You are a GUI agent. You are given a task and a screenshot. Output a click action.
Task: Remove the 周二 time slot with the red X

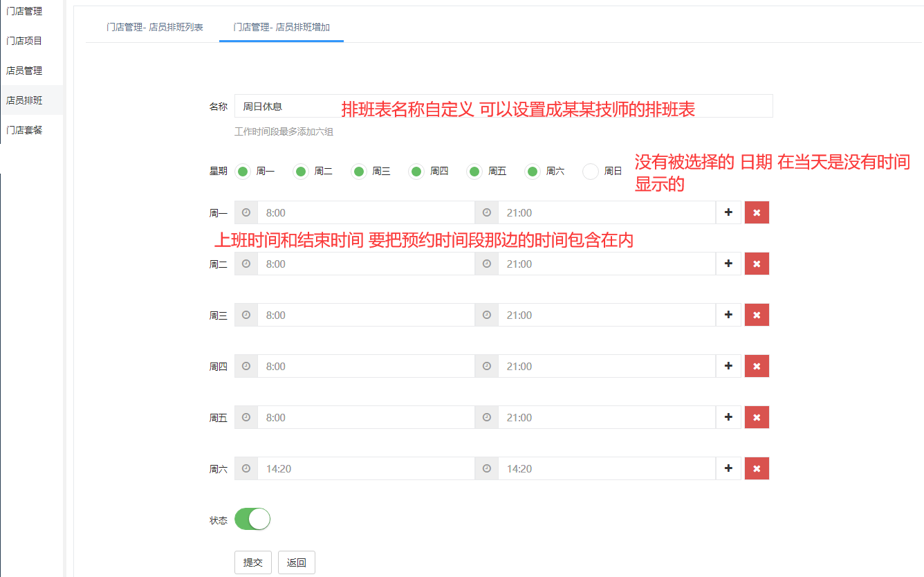(757, 264)
